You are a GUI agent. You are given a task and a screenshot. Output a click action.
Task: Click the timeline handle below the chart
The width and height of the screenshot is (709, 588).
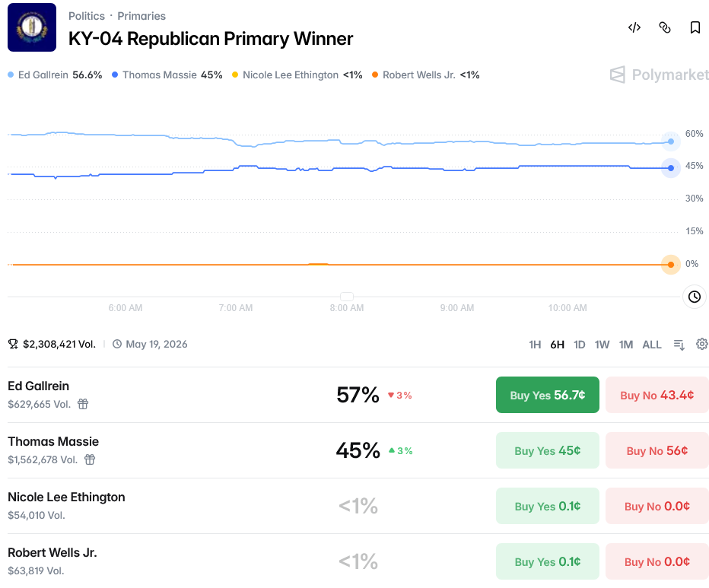coord(347,297)
